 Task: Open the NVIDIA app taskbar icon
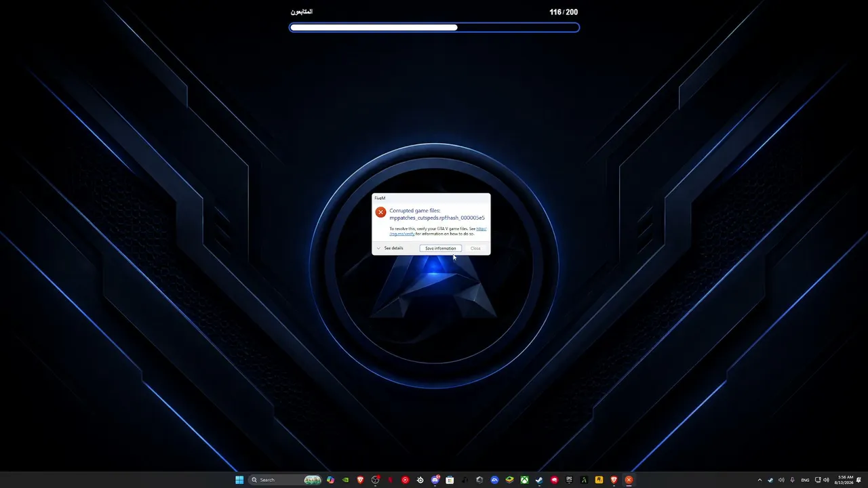[x=345, y=480]
